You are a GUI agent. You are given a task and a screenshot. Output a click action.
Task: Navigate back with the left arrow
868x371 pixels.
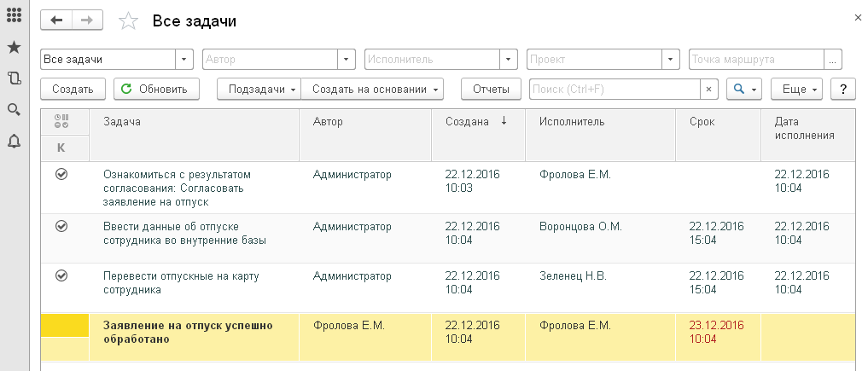[x=56, y=21]
